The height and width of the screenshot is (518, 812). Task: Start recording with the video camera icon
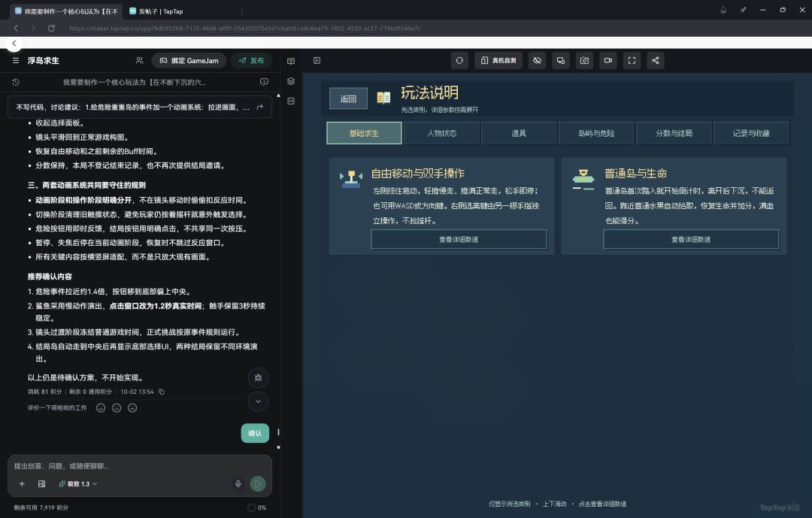608,61
